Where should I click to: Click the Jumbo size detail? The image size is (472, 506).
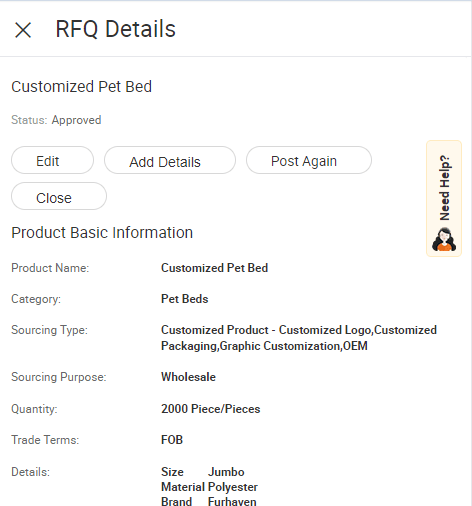pos(226,472)
